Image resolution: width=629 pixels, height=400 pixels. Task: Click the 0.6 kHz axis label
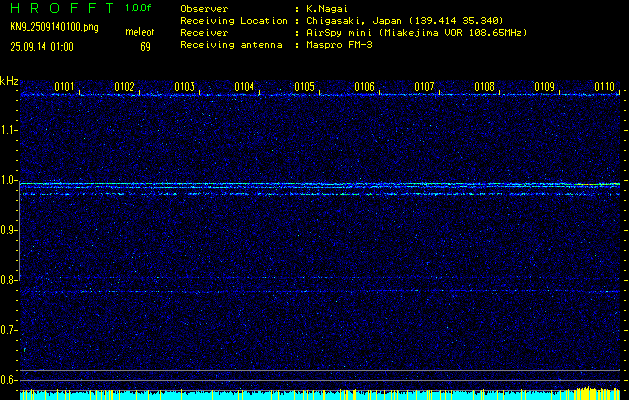[9, 380]
